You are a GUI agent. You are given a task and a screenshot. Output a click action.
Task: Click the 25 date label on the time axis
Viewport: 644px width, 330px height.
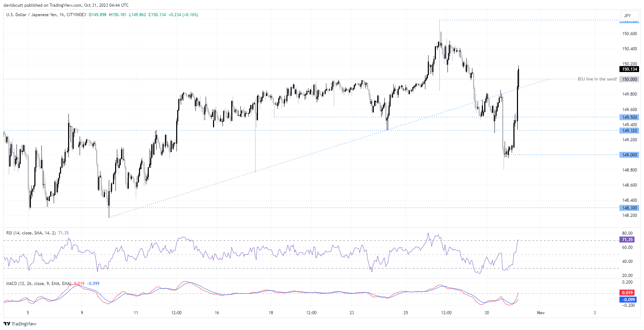click(406, 313)
